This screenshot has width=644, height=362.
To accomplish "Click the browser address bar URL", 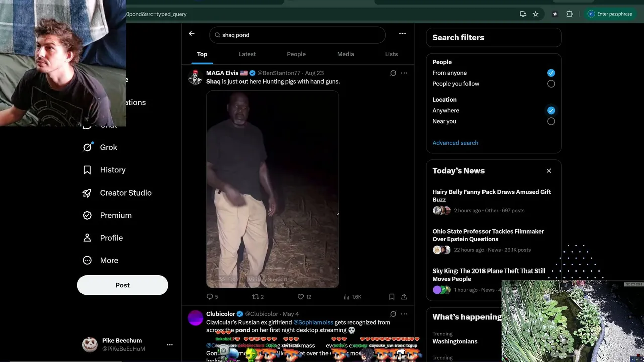I will (x=156, y=14).
